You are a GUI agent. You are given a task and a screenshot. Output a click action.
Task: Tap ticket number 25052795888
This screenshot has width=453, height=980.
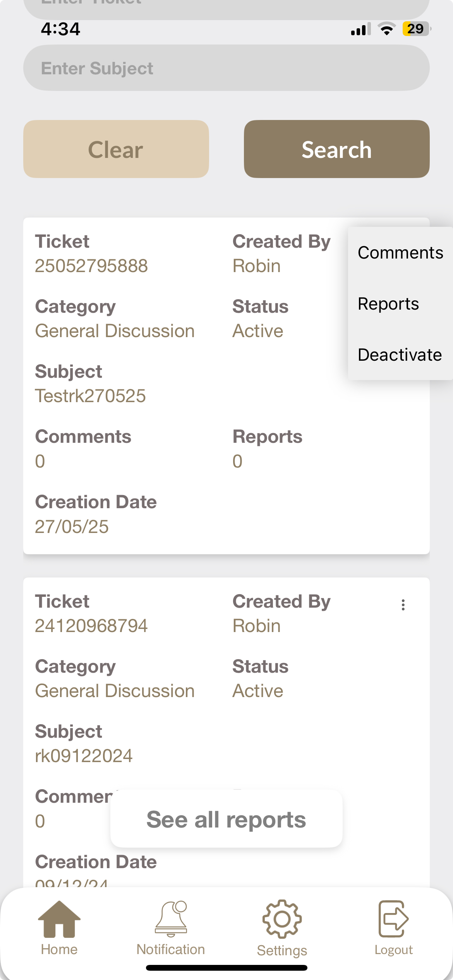[x=91, y=266]
